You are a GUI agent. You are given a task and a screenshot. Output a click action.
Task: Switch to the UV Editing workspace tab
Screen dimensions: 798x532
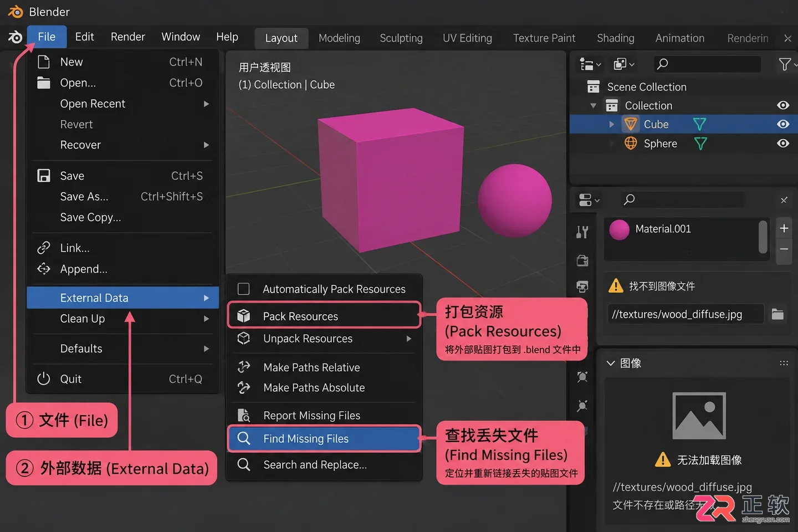point(467,38)
